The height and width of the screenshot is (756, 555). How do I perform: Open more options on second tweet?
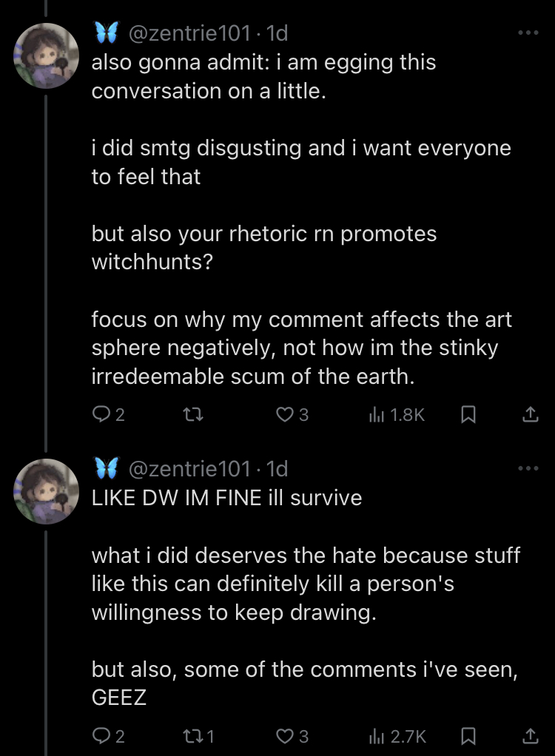(528, 468)
